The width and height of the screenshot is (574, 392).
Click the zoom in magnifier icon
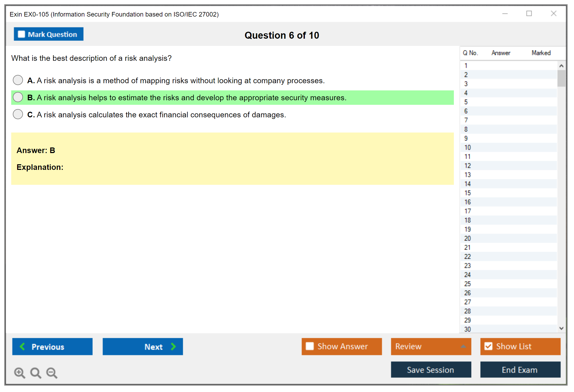tap(19, 373)
